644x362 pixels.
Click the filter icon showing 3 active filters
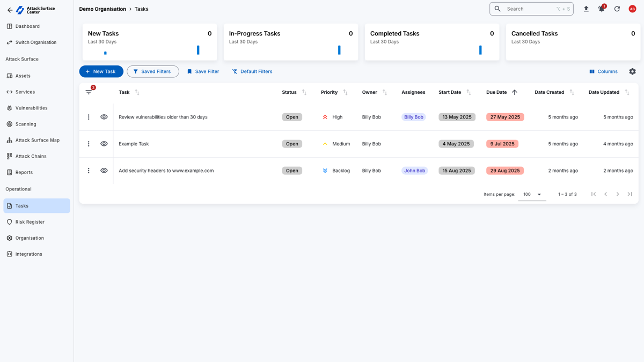tap(89, 92)
